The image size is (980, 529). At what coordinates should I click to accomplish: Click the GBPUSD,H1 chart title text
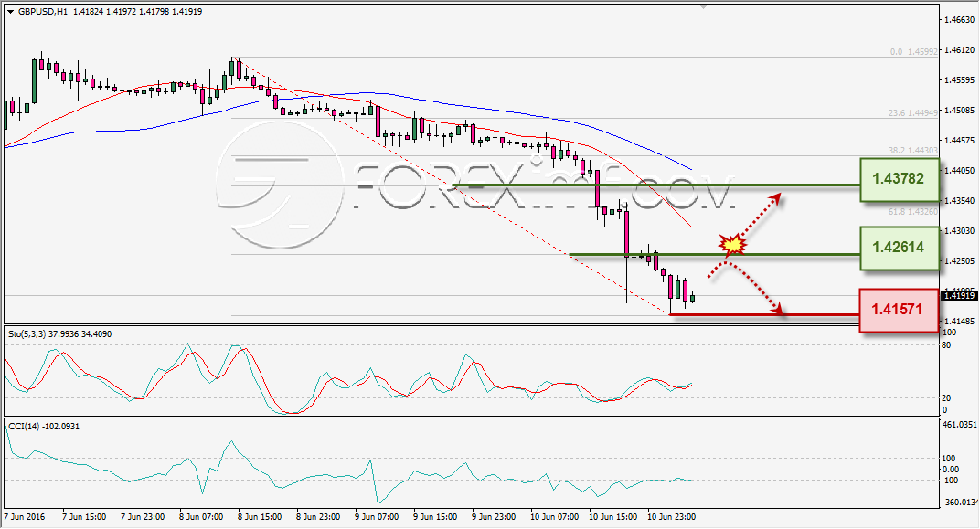pos(42,11)
